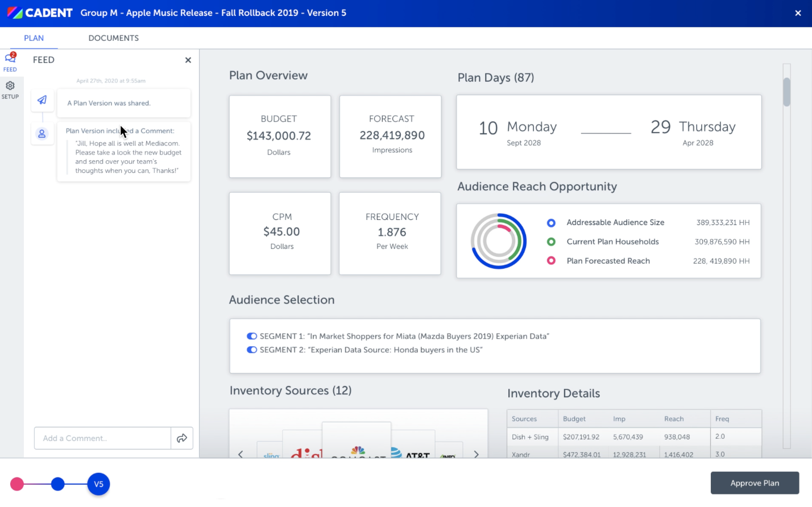Click the Inventory Sources (12) heading
812x507 pixels.
pyautogui.click(x=291, y=391)
